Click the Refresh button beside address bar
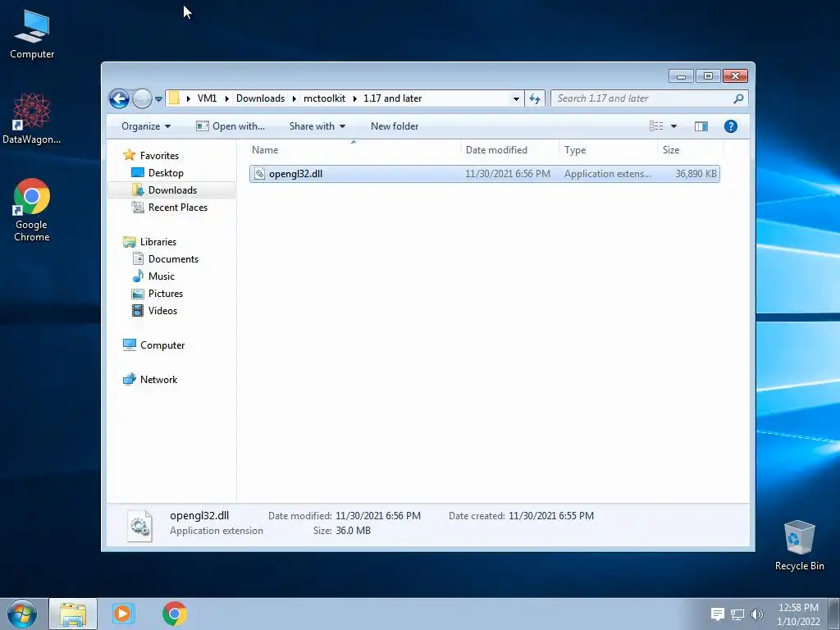 point(535,98)
